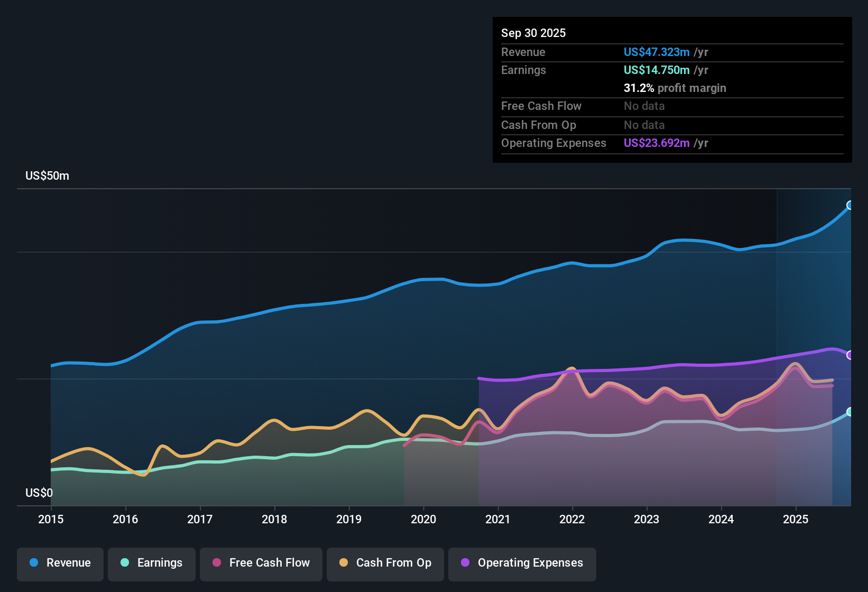
Task: Click the 2022 x-axis label
Action: point(572,520)
